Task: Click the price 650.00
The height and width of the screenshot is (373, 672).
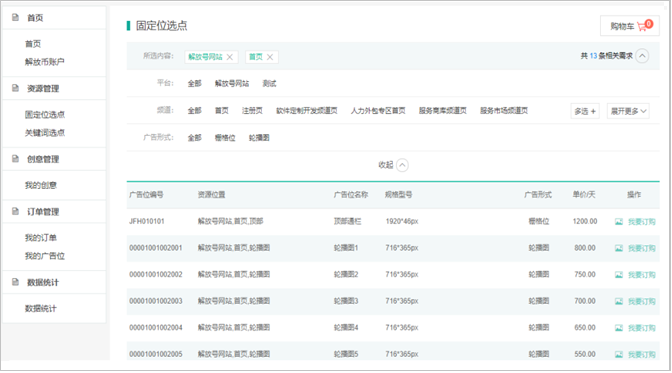Action: pos(585,328)
